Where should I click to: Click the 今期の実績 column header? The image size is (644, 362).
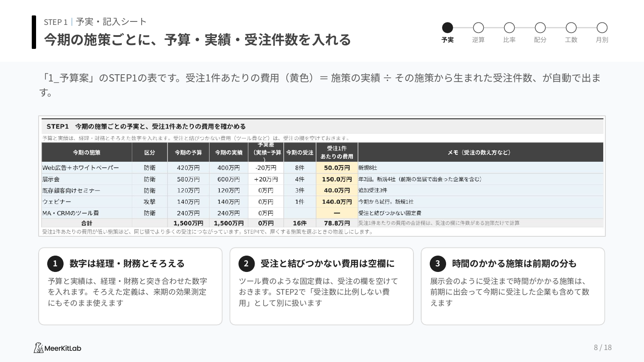(228, 152)
